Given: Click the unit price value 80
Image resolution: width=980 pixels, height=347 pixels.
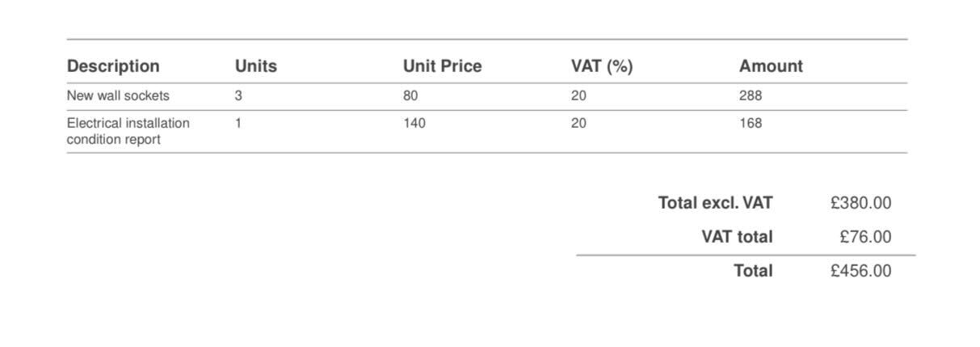Looking at the screenshot, I should point(410,95).
